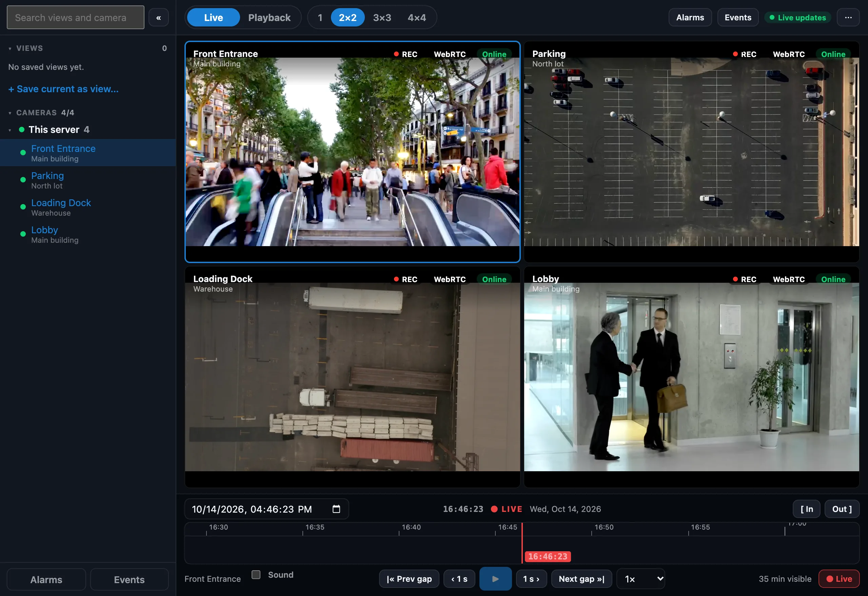Jump to Next gap
This screenshot has width=868, height=596.
[581, 579]
